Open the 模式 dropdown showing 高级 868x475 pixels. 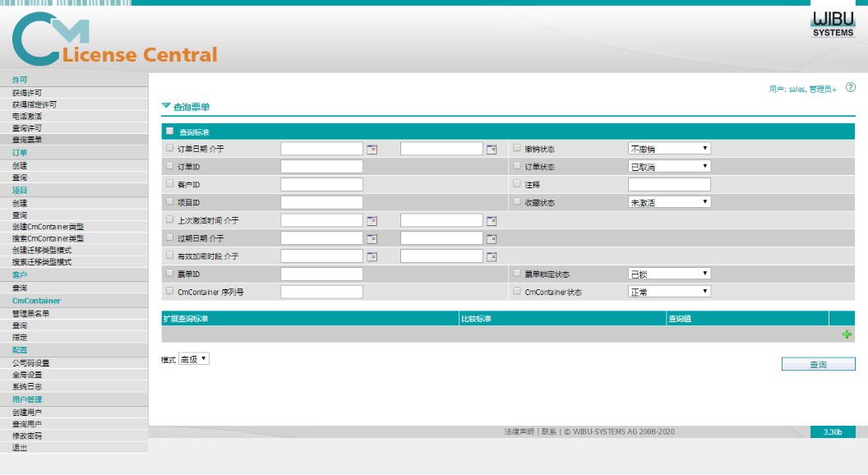194,359
